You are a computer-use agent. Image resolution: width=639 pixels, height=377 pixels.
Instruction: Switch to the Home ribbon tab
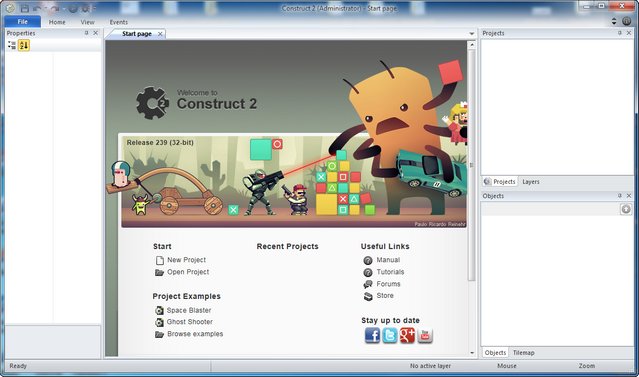coord(57,22)
